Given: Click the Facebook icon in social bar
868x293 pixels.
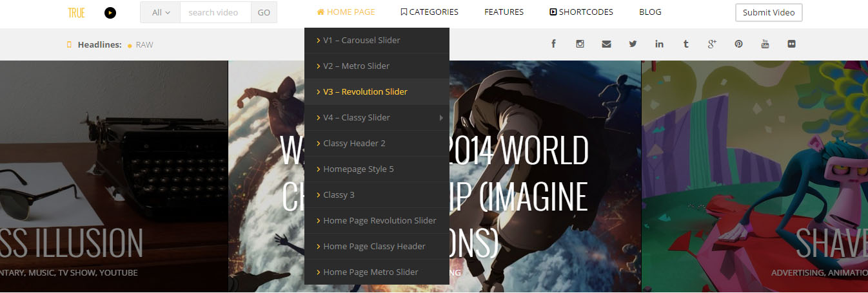Looking at the screenshot, I should (553, 44).
